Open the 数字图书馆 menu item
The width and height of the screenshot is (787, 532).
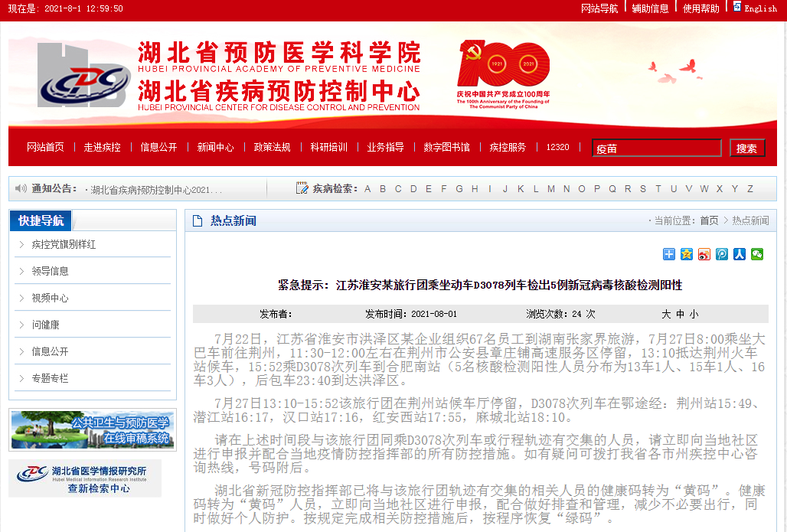click(446, 147)
